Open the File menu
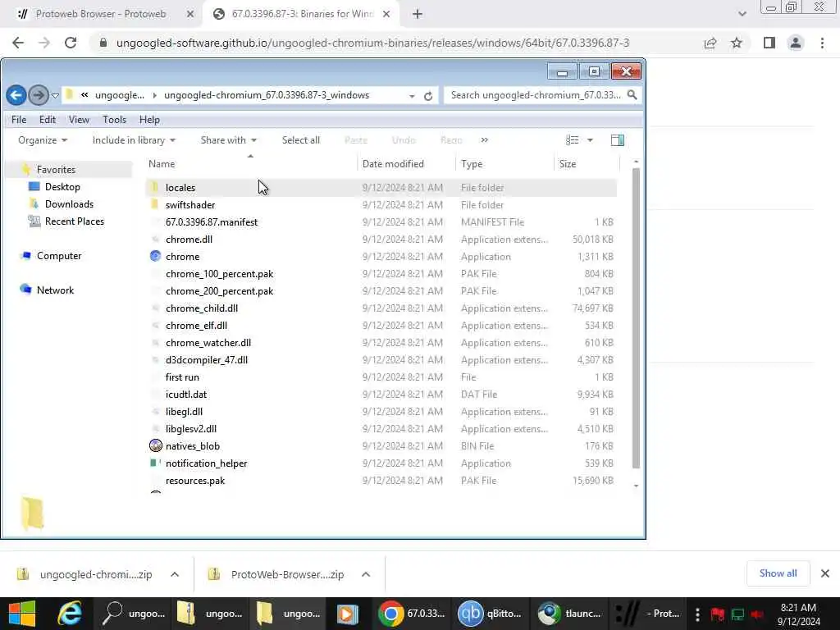 click(x=19, y=120)
